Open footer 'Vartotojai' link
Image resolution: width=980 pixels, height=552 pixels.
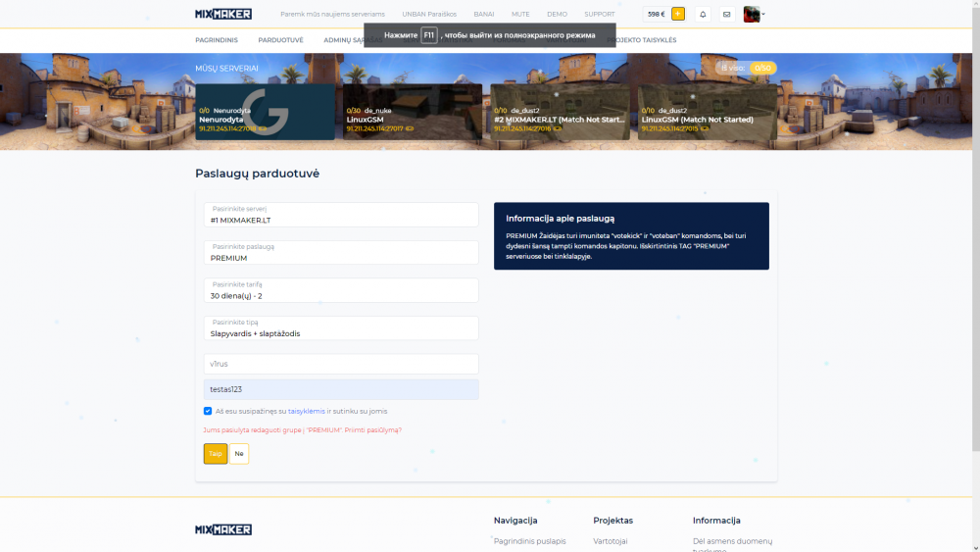(611, 541)
